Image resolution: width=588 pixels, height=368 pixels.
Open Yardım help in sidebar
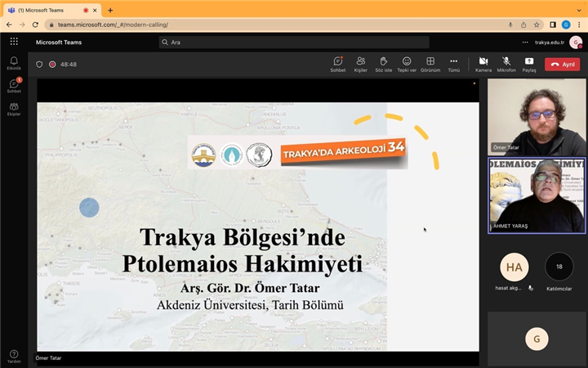(x=14, y=357)
